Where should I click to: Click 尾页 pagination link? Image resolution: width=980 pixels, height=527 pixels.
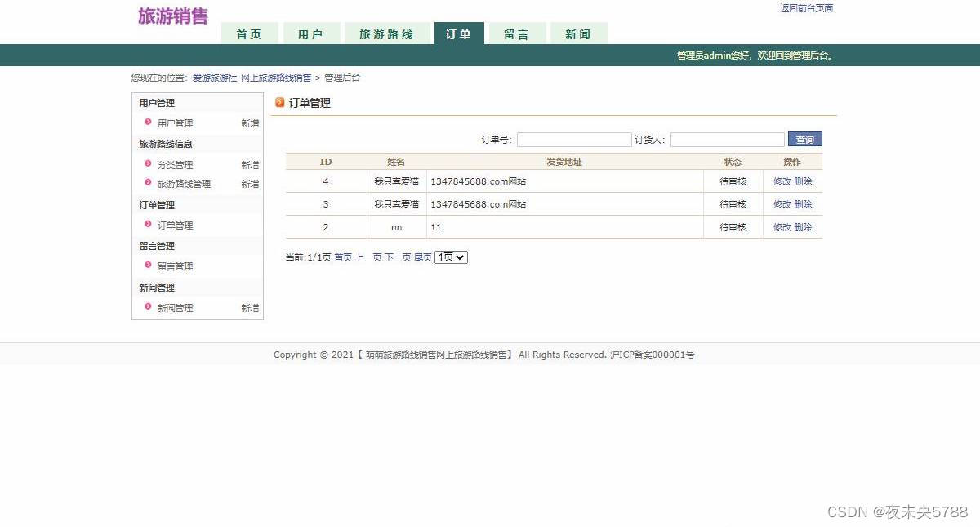click(423, 257)
